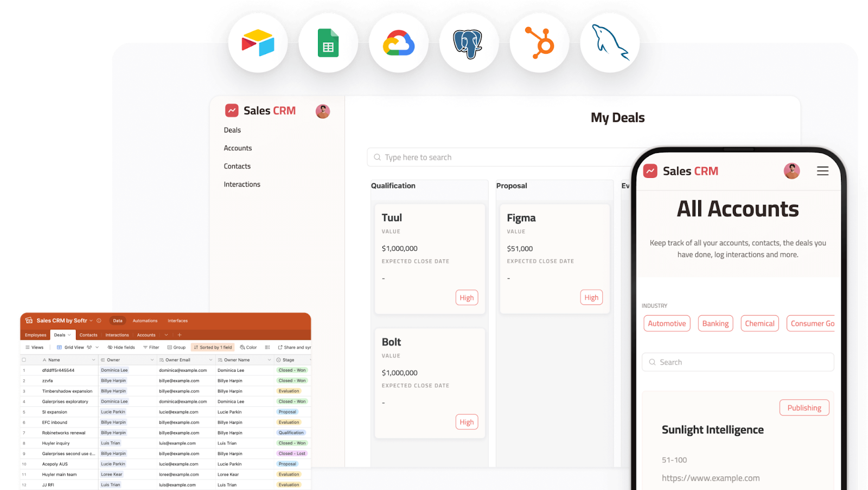
Task: Add a new table with plus icon
Action: point(180,335)
